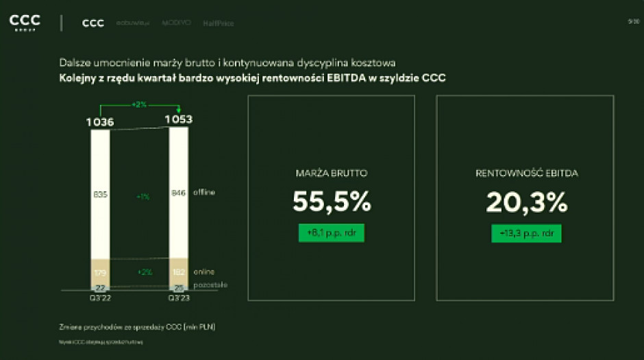This screenshot has height=360, width=644.
Task: Click the Q3'23 offline bar segment showing 846
Action: 178,193
